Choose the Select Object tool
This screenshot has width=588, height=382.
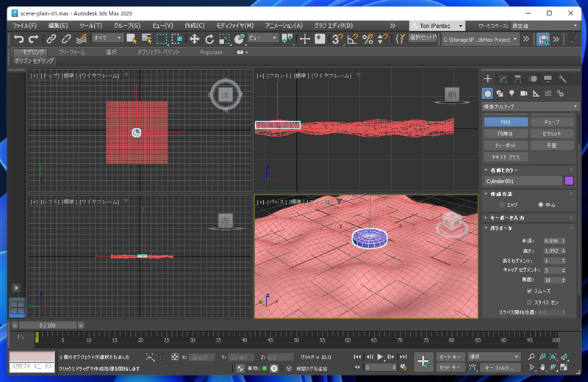pos(132,39)
